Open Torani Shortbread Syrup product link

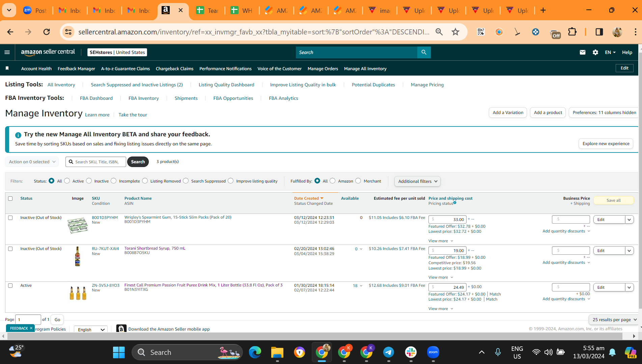155,248
